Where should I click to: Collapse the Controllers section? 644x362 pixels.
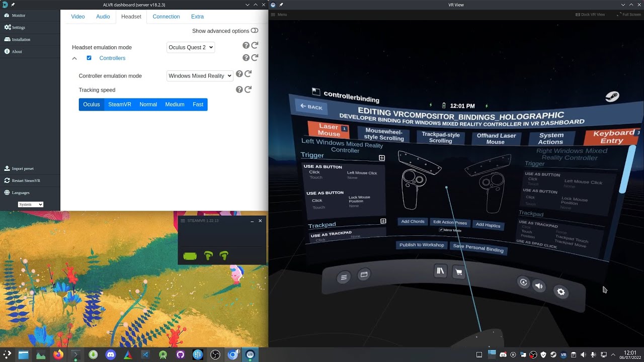74,58
